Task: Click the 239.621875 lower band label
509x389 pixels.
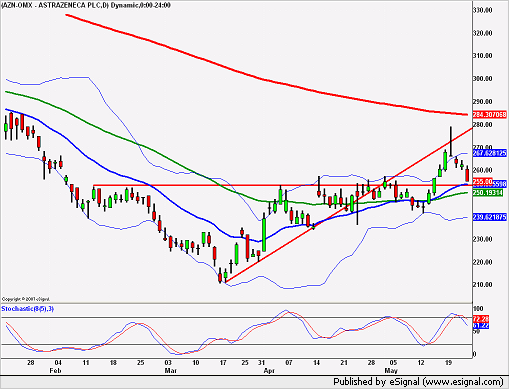Action: [x=489, y=217]
